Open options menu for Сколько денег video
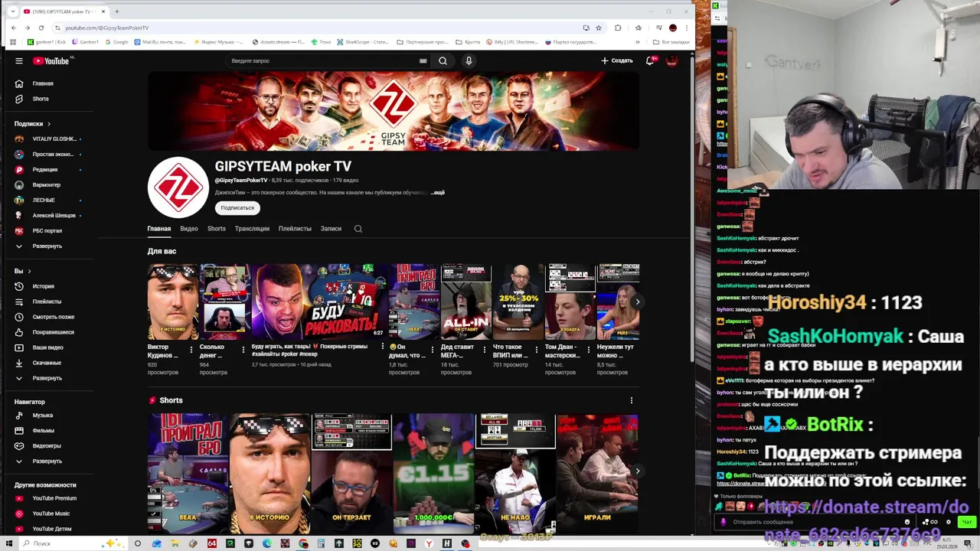Image resolution: width=980 pixels, height=551 pixels. (x=243, y=349)
